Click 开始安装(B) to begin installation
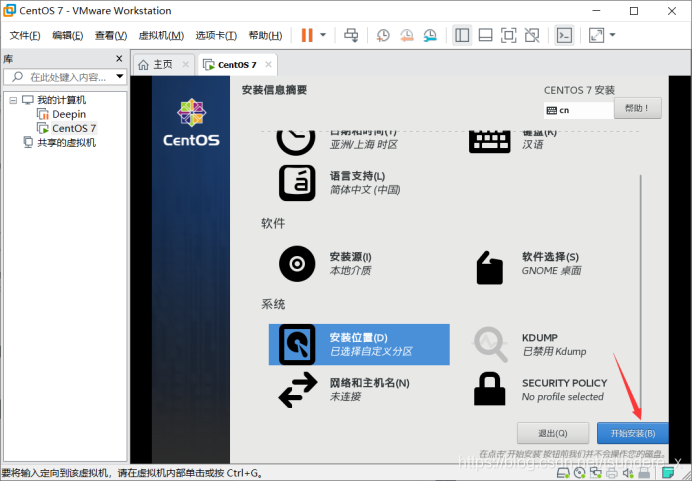 point(633,433)
